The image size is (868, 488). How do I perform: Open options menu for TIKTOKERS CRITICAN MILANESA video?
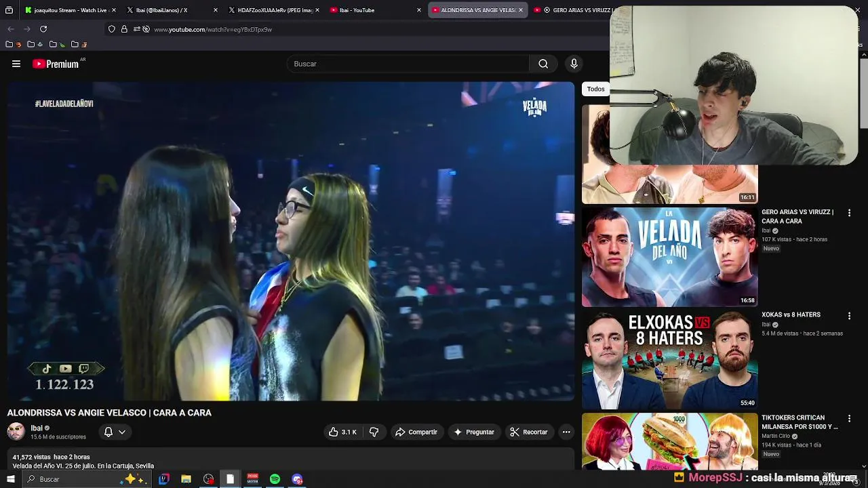coord(849,419)
